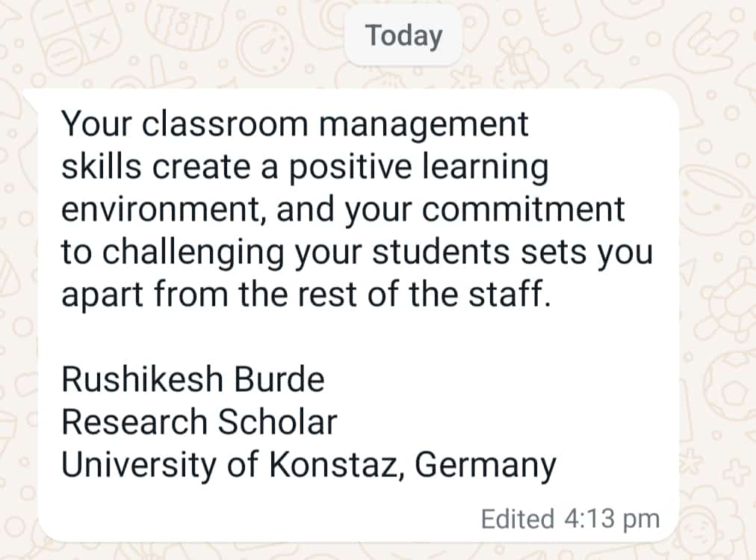Click the "Edited" label on the message
Viewport: 756px width, 560px height.
pos(517,519)
